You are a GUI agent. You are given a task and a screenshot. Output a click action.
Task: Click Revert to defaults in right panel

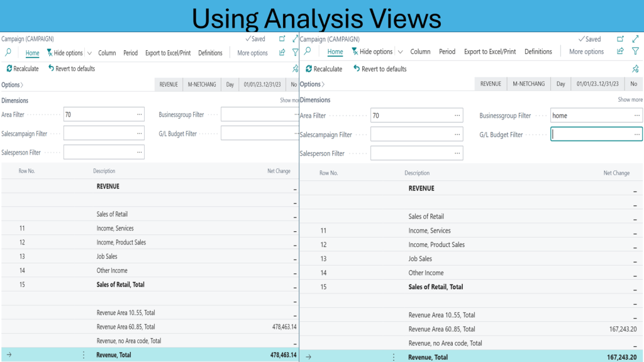[x=380, y=69]
